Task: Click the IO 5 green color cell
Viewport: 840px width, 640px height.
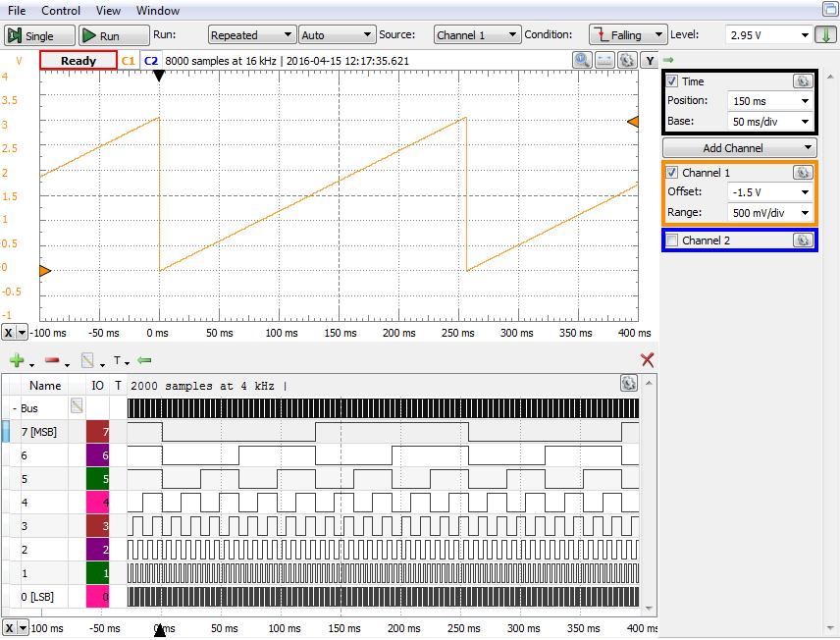Action: pos(97,479)
